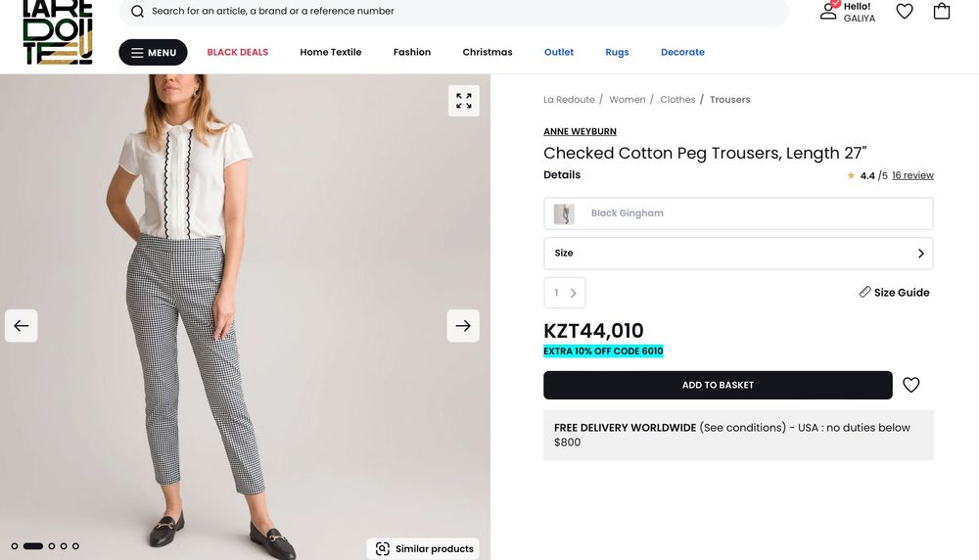Open the wishlist heart in header
This screenshot has height=560, width=979.
(905, 12)
